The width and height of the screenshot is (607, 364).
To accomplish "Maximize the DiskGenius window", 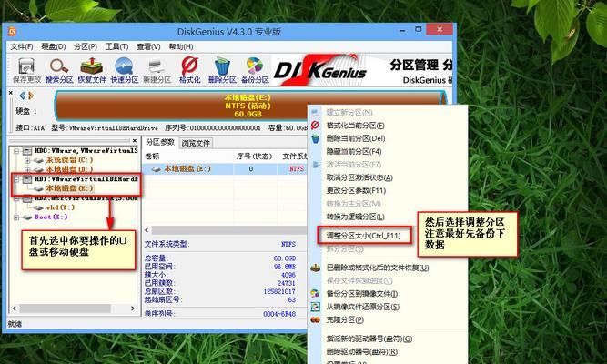I will pos(419,29).
